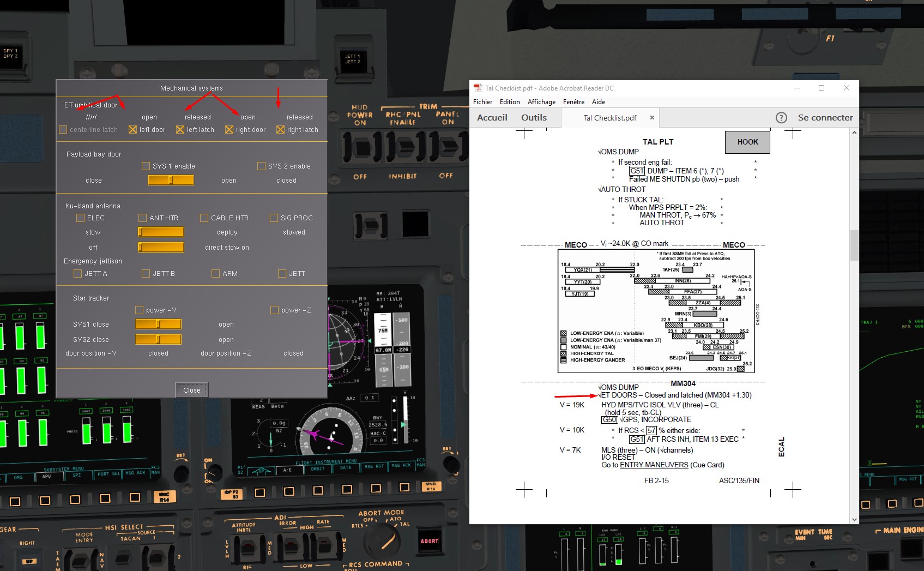Image resolution: width=924 pixels, height=571 pixels.
Task: Open Acrobat help question-mark icon
Action: coord(781,118)
